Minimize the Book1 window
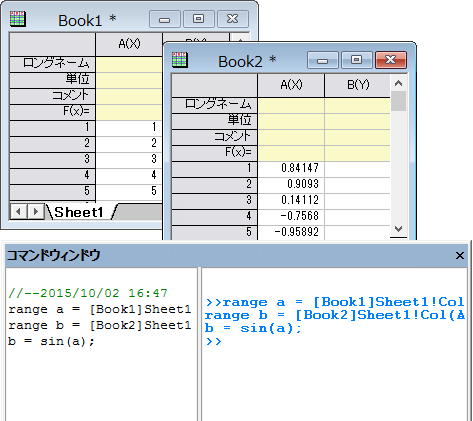 point(165,19)
